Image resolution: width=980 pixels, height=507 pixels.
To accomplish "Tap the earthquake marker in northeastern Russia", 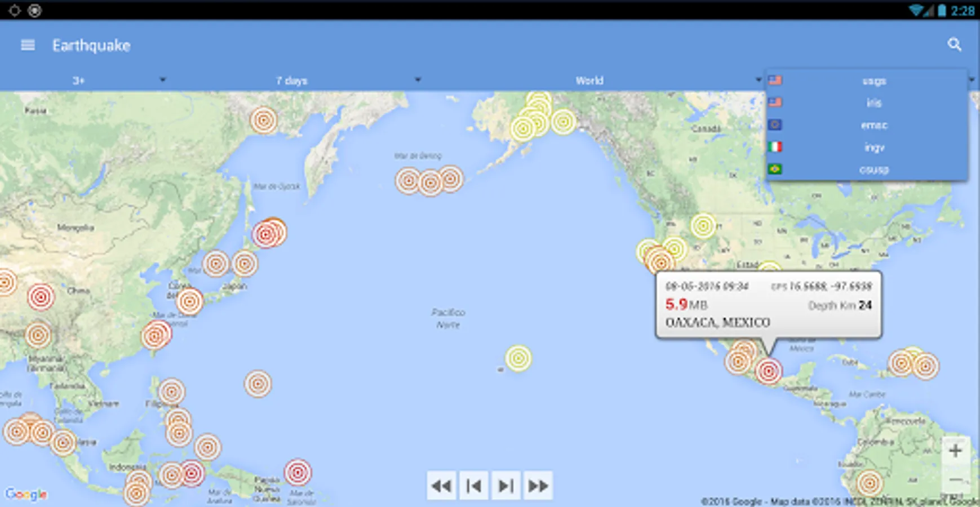I will point(263,120).
